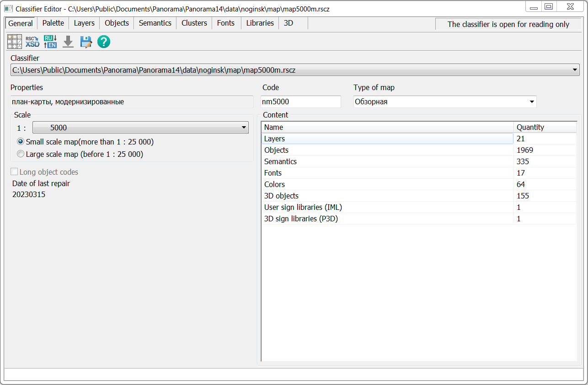
Task: Switch to the 3D tab
Action: (289, 23)
